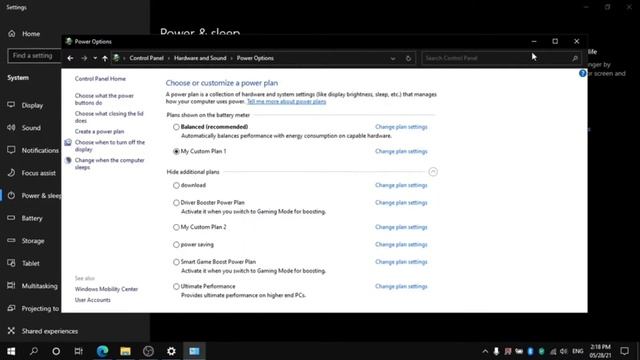Select My Custom Plan 2 radio button
This screenshot has height=360, width=640.
(x=176, y=227)
